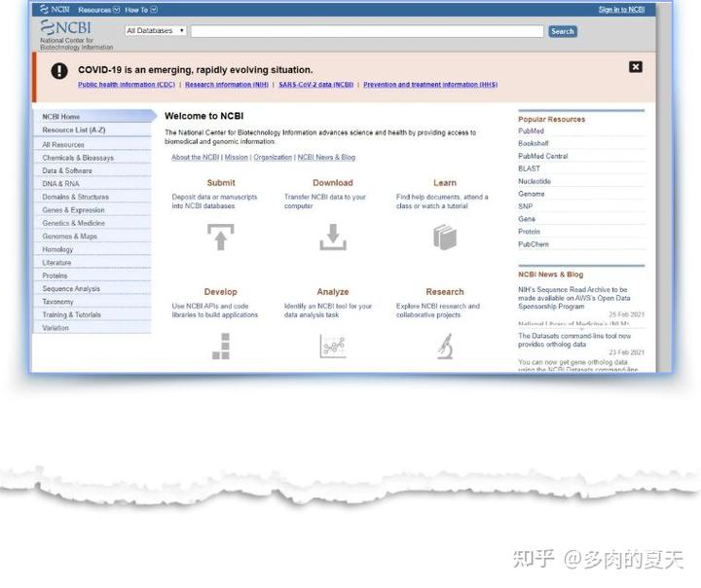Click the Research microscope icon
The width and height of the screenshot is (701, 588).
pos(445,347)
